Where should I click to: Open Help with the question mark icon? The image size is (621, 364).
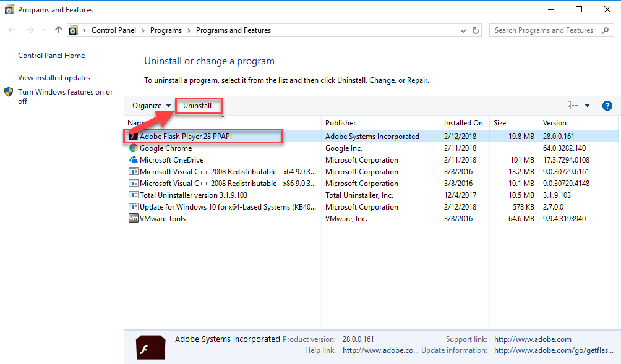pyautogui.click(x=607, y=106)
